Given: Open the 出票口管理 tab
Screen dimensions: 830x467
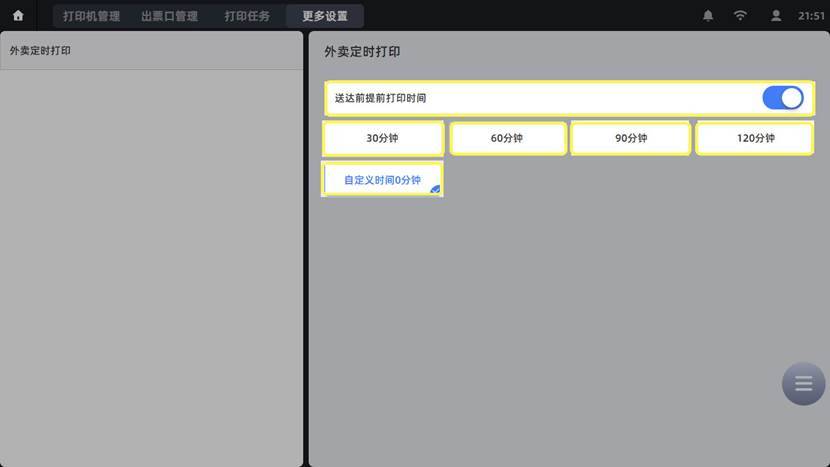Looking at the screenshot, I should click(169, 16).
